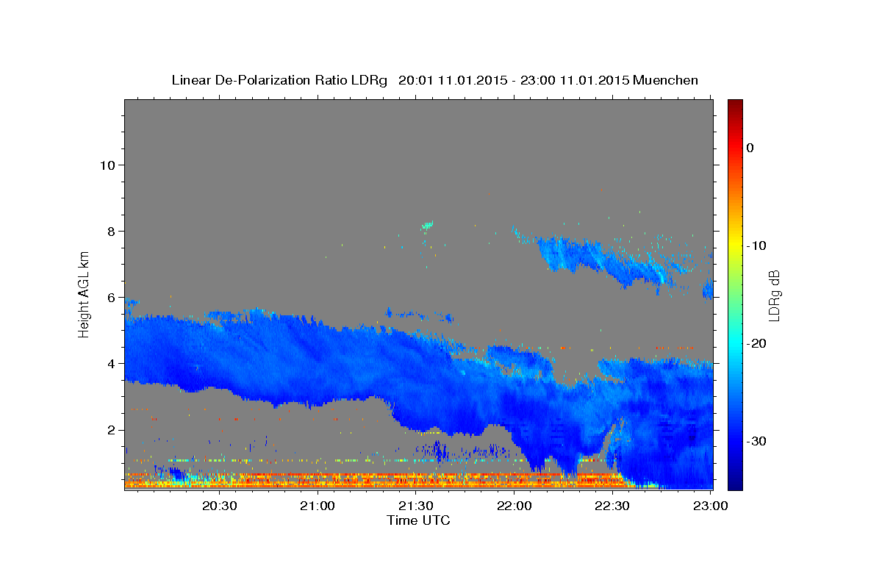Click the height tick label 6

[x=112, y=297]
